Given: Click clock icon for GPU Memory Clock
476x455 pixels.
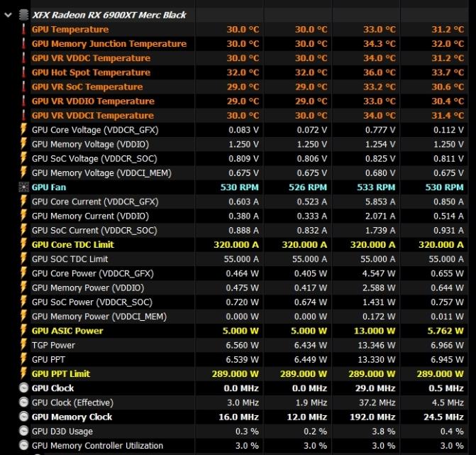Looking at the screenshot, I should [x=23, y=417].
